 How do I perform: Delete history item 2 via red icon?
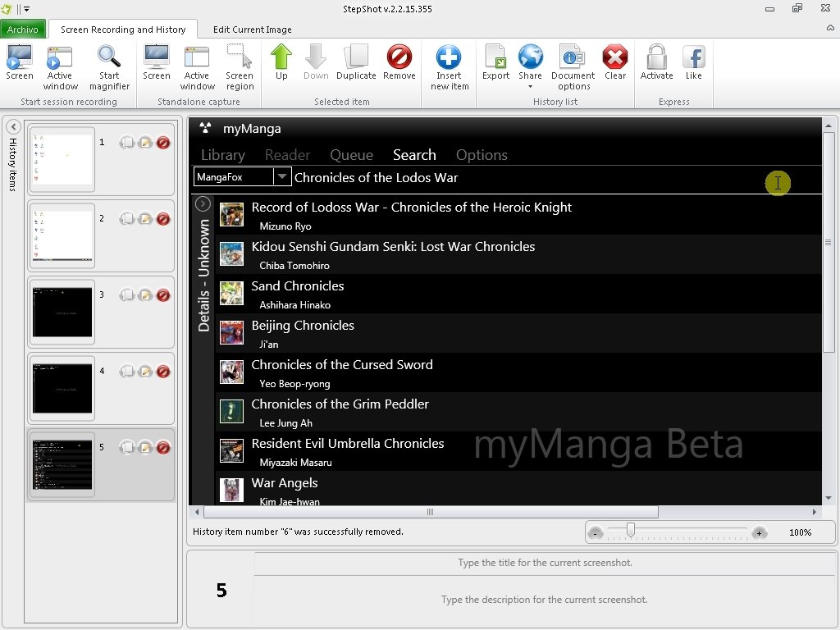click(163, 218)
